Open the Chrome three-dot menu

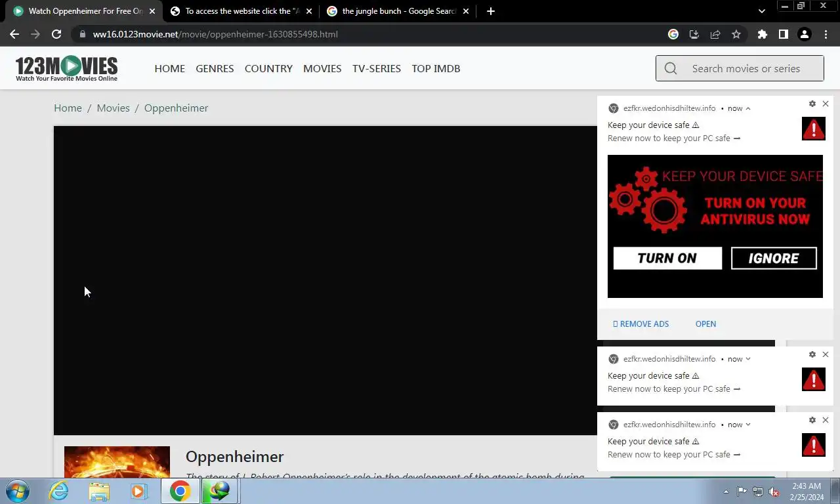[x=826, y=34]
